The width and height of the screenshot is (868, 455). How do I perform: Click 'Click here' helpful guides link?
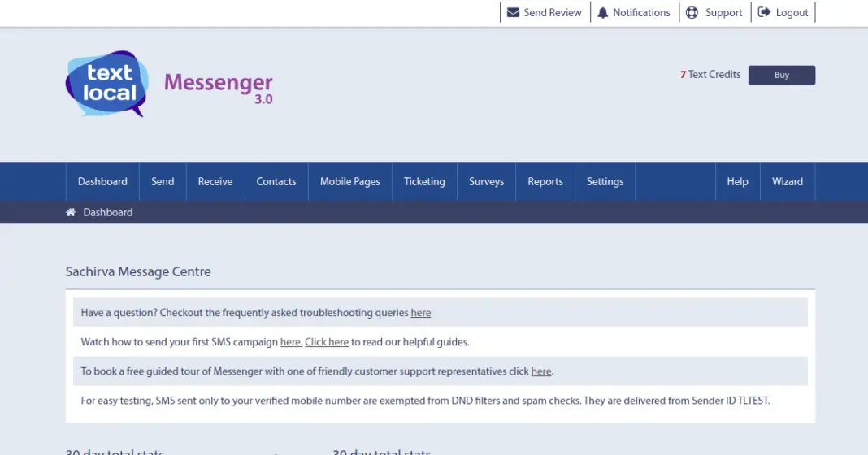coord(327,342)
